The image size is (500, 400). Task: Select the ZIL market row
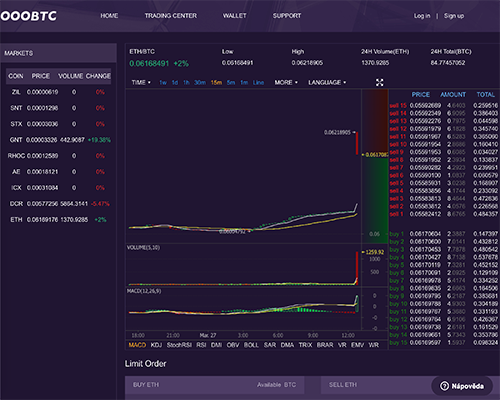[x=58, y=92]
